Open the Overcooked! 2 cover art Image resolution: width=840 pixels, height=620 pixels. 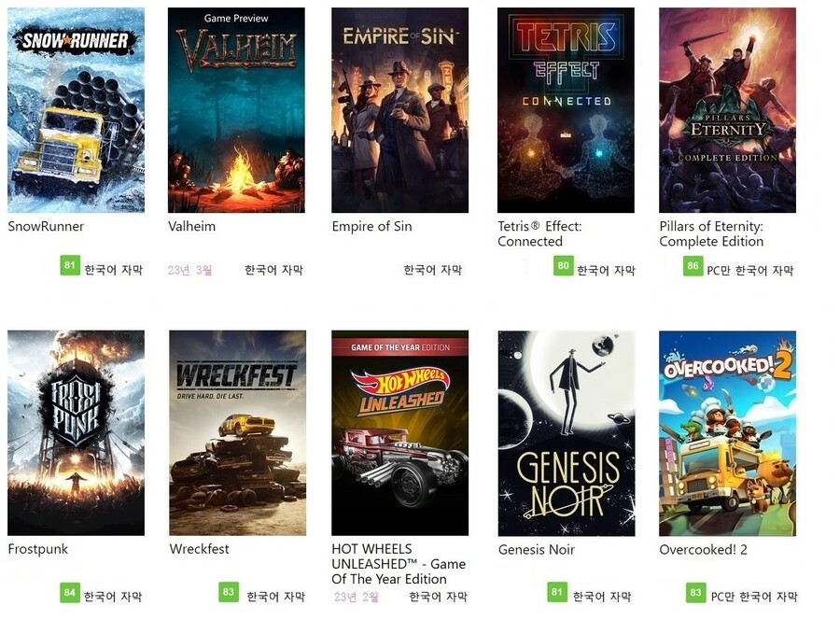pos(727,433)
